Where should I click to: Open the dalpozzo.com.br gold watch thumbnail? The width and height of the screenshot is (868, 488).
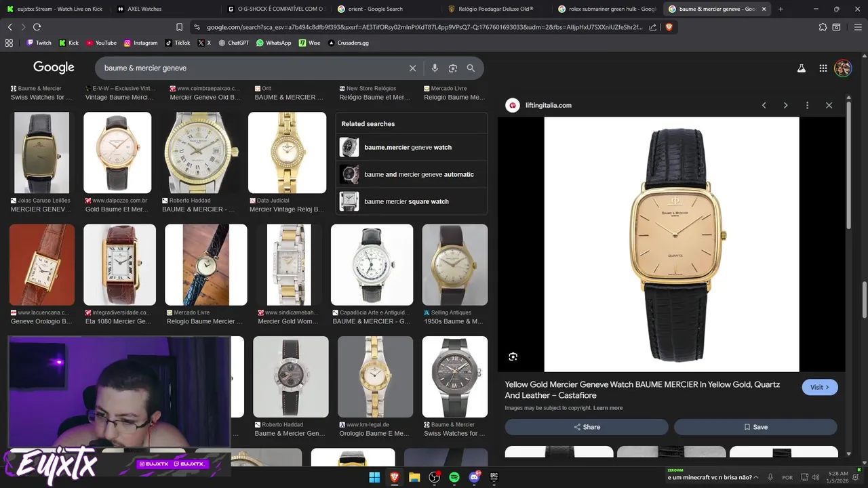[x=117, y=152]
